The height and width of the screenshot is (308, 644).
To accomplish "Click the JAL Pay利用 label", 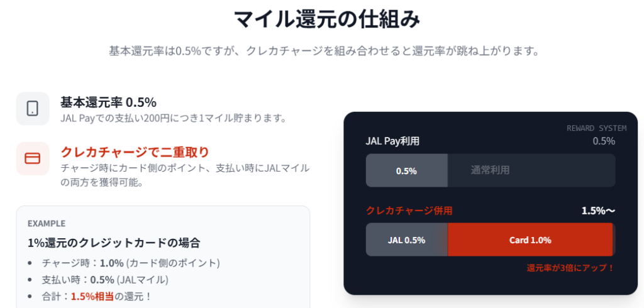I will pyautogui.click(x=392, y=141).
